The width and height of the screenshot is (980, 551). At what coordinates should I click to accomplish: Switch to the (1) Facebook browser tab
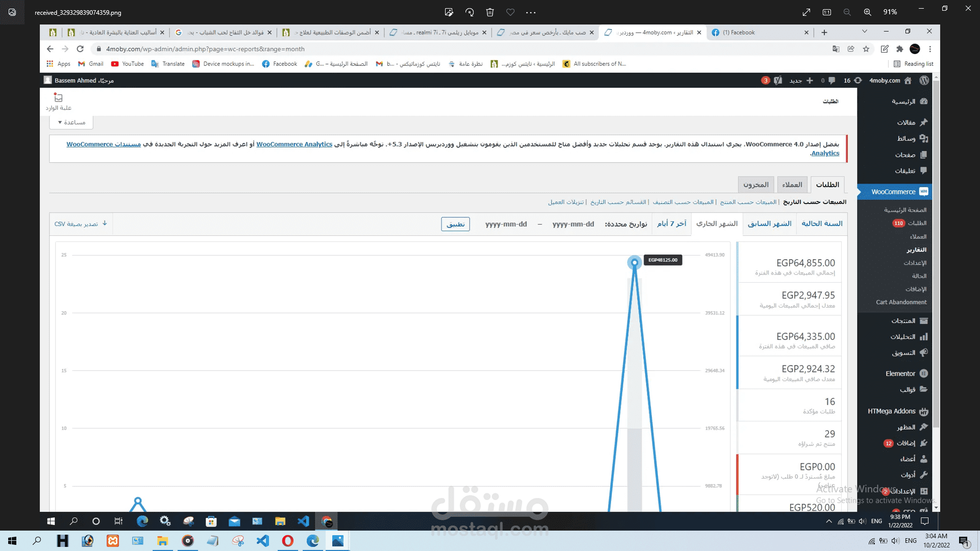coord(759,32)
